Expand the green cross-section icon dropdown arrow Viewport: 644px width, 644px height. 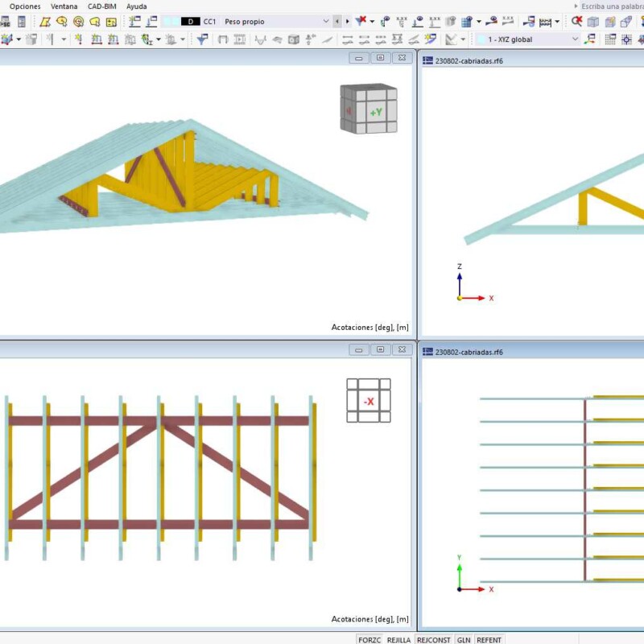point(159,39)
